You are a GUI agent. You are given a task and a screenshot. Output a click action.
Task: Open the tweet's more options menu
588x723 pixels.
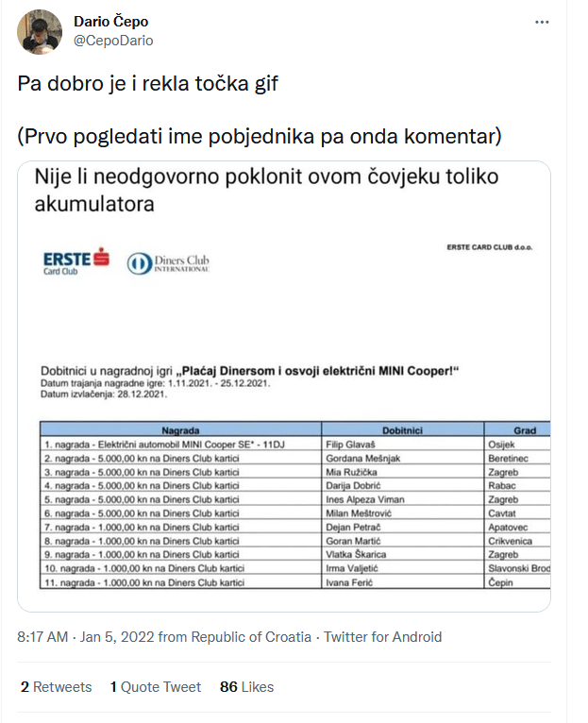click(x=541, y=23)
